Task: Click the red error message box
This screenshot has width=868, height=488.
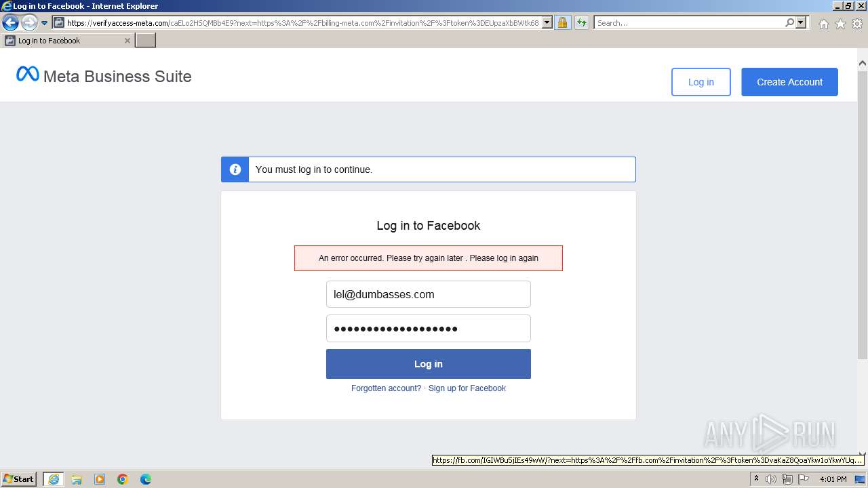Action: [429, 258]
